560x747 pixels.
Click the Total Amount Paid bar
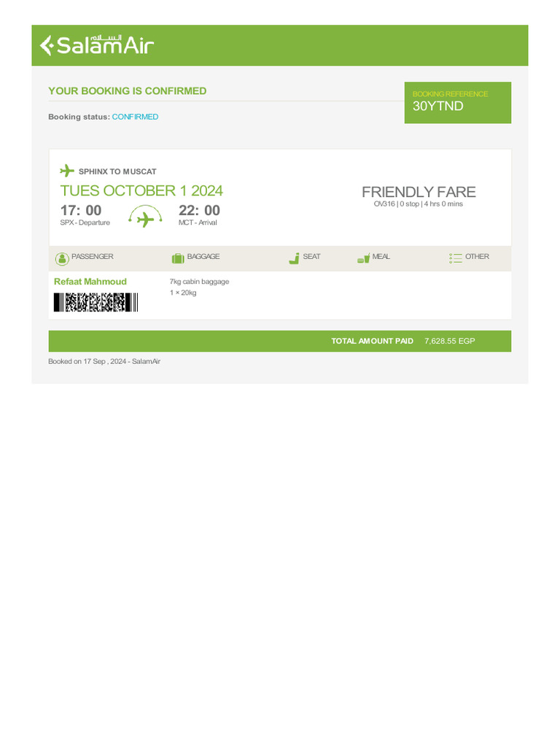click(x=279, y=341)
